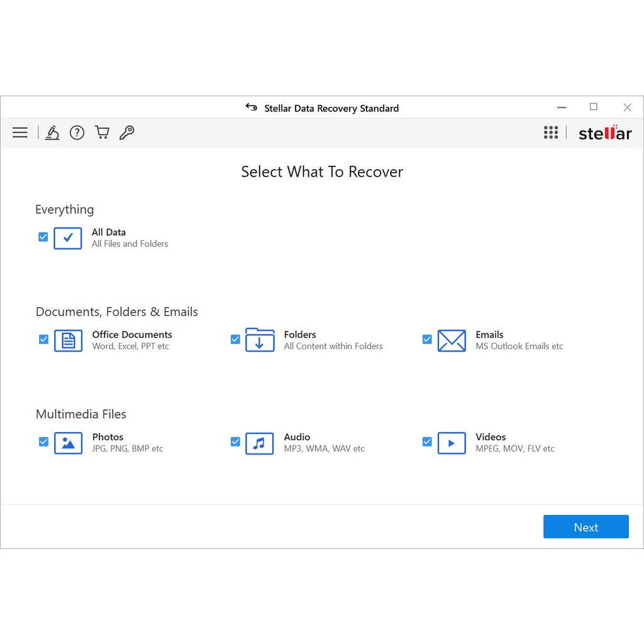Click the shopping cart buy icon
The image size is (644, 644).
click(102, 133)
